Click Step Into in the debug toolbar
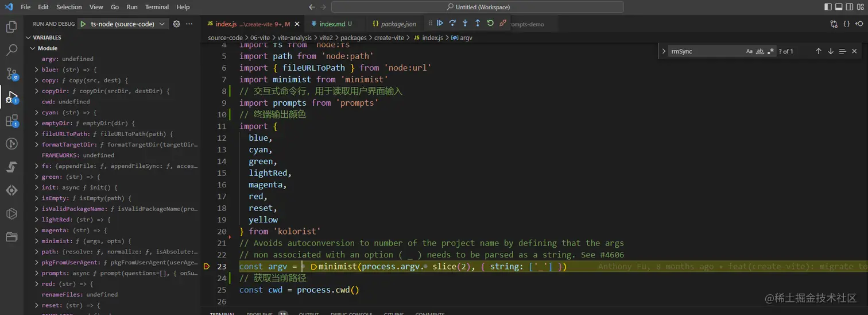This screenshot has width=868, height=315. click(465, 23)
